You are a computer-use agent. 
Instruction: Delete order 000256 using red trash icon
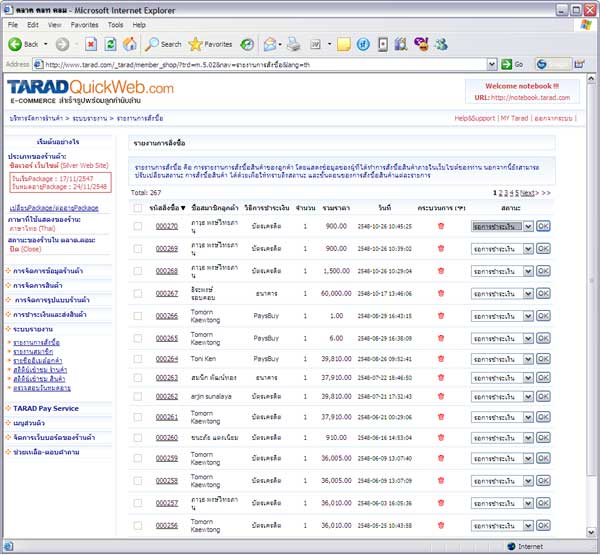pyautogui.click(x=441, y=526)
